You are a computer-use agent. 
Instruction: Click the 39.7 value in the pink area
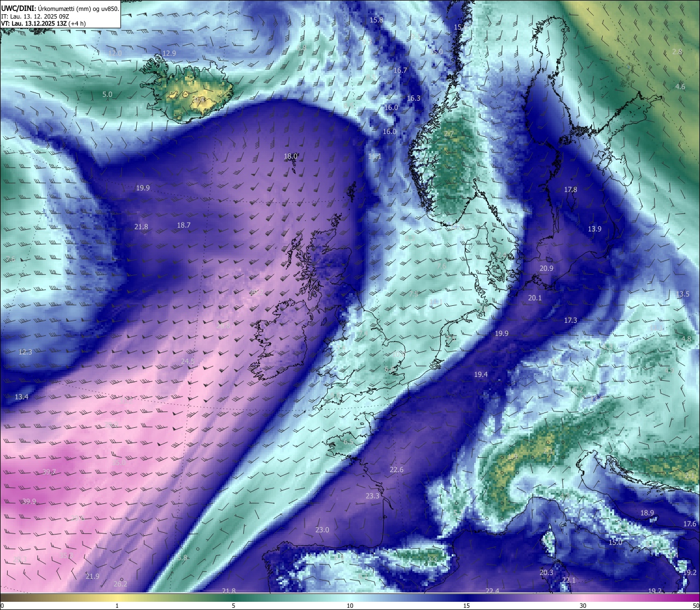tap(49, 472)
